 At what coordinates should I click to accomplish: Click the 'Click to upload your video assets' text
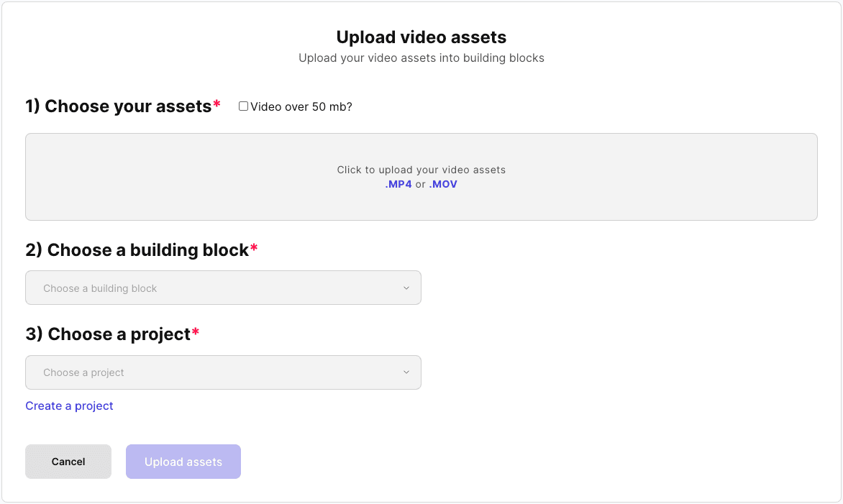(421, 170)
